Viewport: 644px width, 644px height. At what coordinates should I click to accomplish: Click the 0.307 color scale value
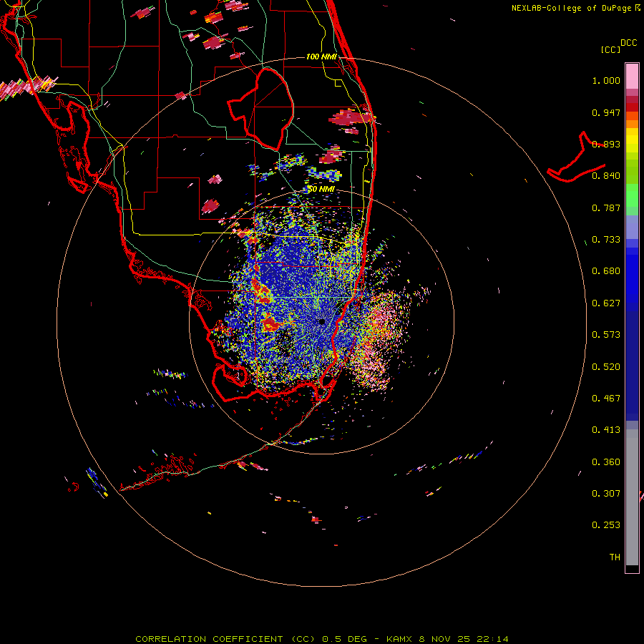pyautogui.click(x=606, y=494)
